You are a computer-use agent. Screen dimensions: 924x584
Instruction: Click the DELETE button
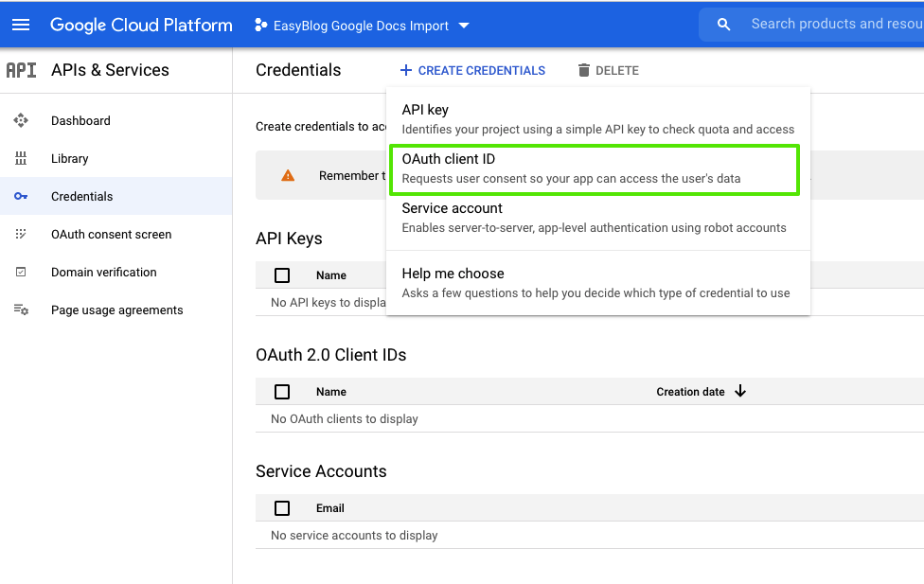point(609,71)
